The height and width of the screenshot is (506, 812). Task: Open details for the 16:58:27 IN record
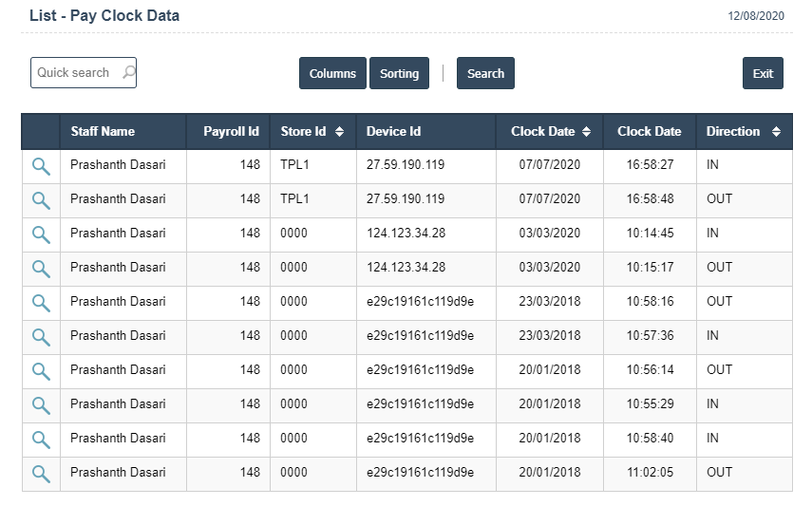point(41,166)
